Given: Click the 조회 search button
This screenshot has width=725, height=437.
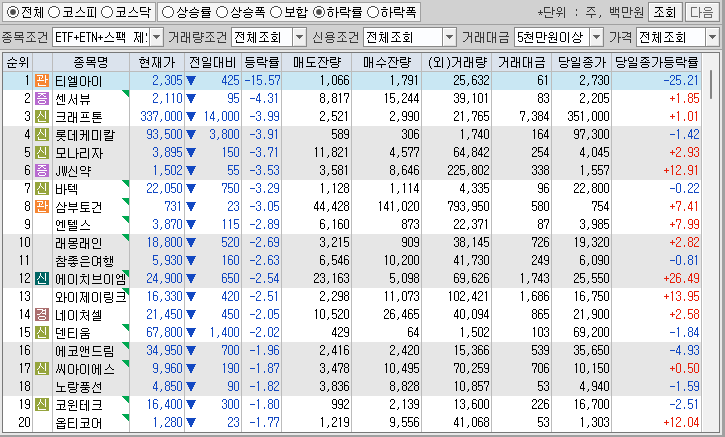Looking at the screenshot, I should pos(665,12).
